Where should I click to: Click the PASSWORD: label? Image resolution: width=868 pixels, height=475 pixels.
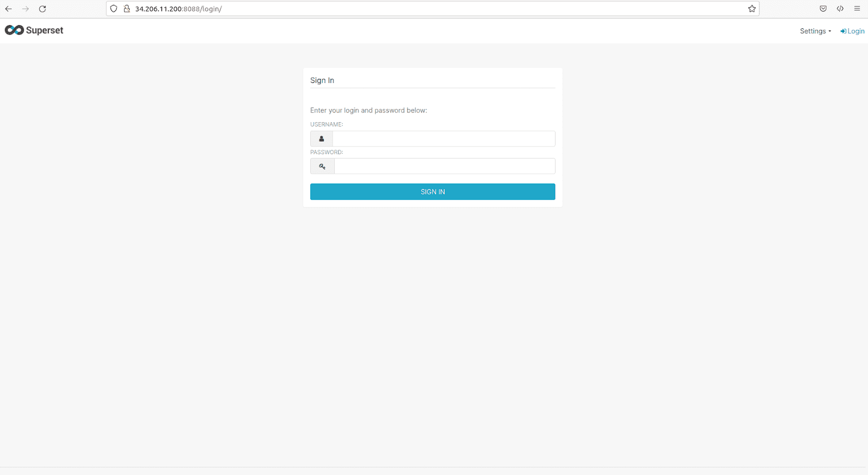coord(327,152)
